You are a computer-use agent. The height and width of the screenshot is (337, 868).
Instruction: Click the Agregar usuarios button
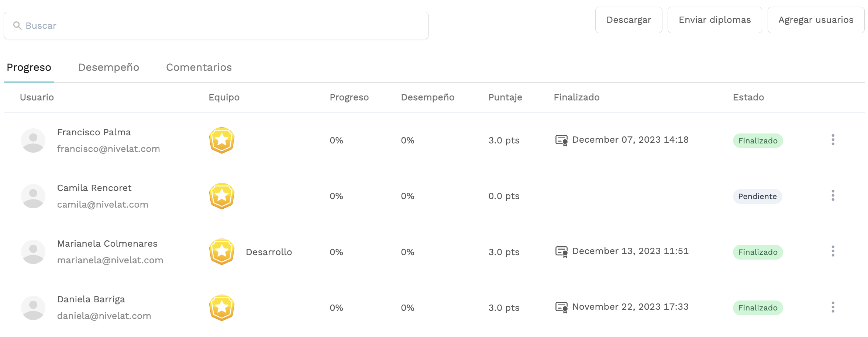click(816, 20)
